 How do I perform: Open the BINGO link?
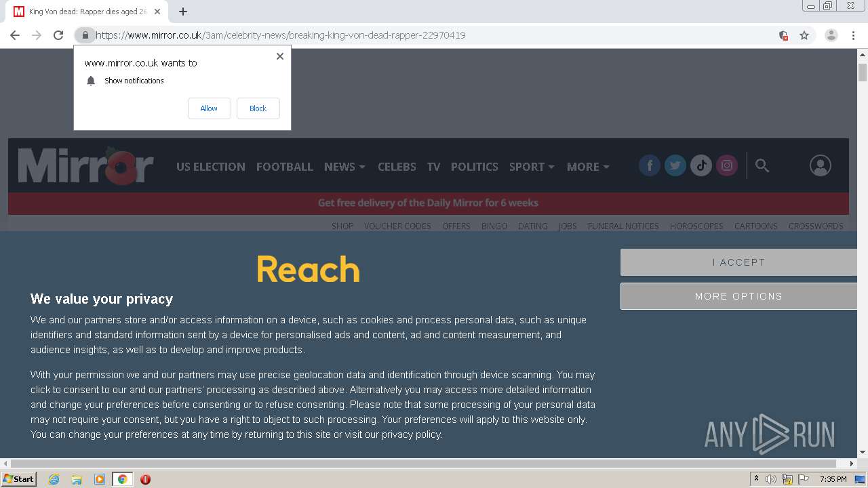[x=494, y=226]
